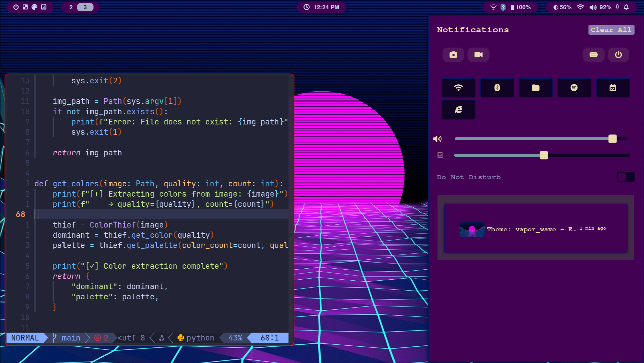Image resolution: width=644 pixels, height=363 pixels.
Task: Click the 'sys.exit(2)' line in editor
Action: coord(96,81)
